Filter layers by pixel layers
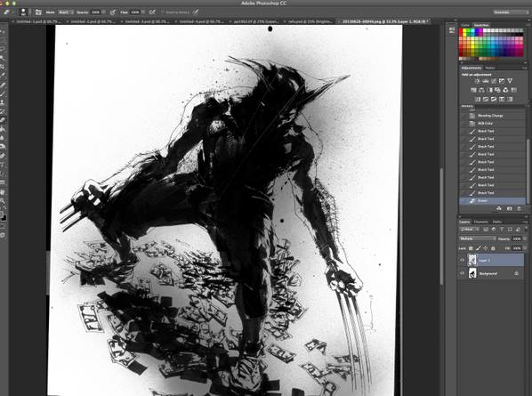The height and width of the screenshot is (396, 532). click(486, 230)
